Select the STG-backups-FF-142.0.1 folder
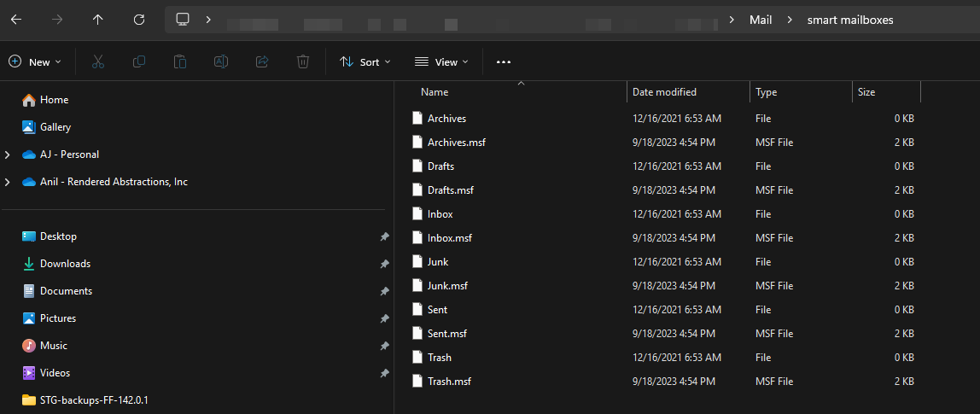 (x=88, y=399)
